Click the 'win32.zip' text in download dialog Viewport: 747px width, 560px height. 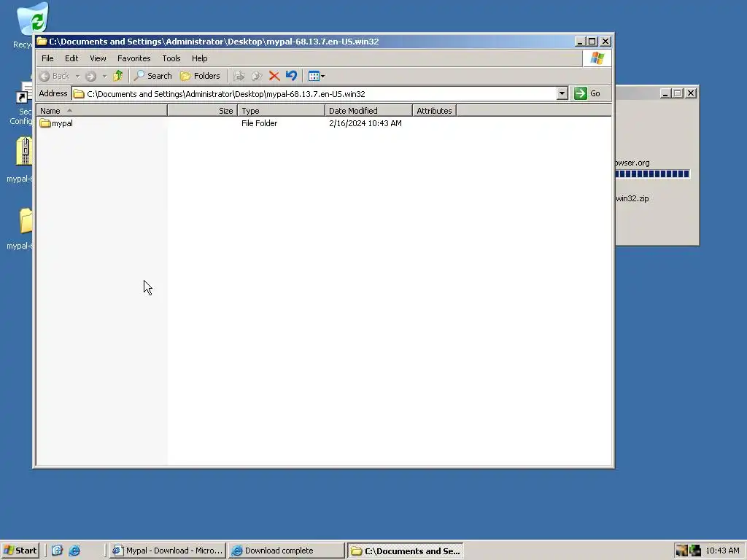pyautogui.click(x=632, y=198)
